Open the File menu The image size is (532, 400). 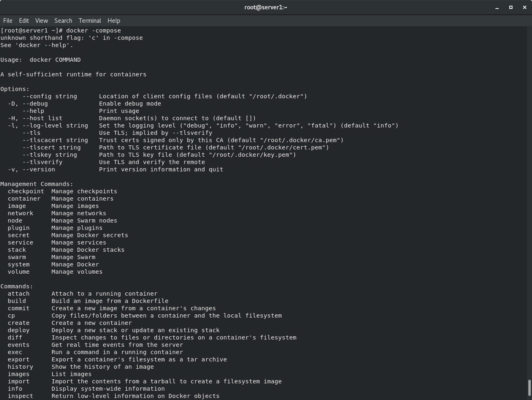[8, 21]
